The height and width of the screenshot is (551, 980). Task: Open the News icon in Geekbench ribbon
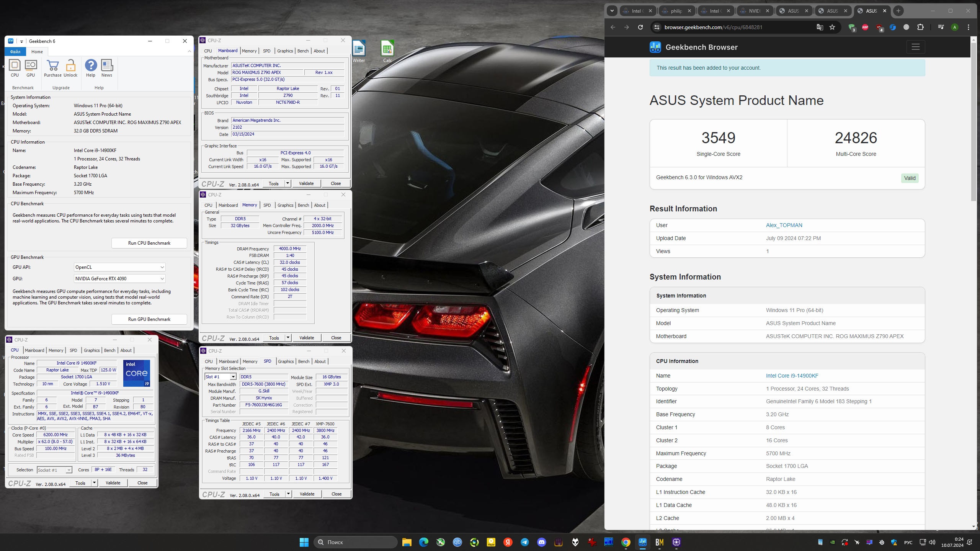pyautogui.click(x=107, y=68)
